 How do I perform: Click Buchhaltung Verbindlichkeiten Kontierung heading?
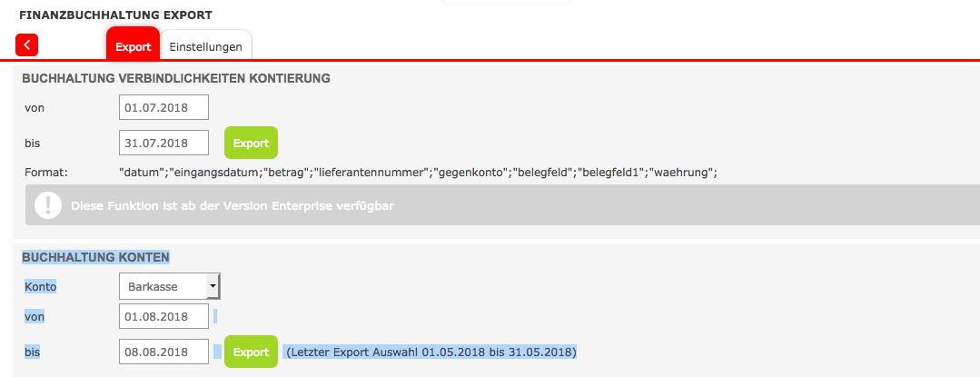tap(175, 78)
